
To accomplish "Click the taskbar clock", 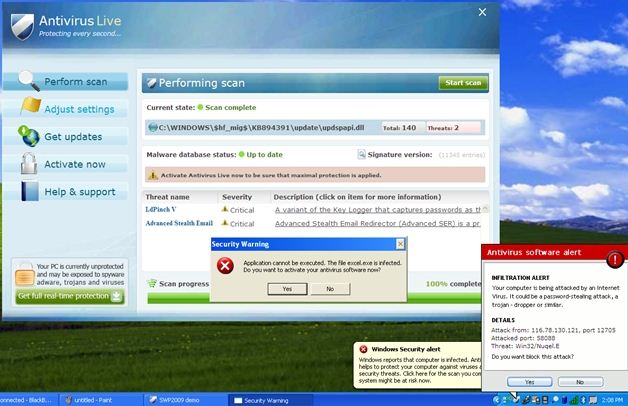I will [x=612, y=400].
